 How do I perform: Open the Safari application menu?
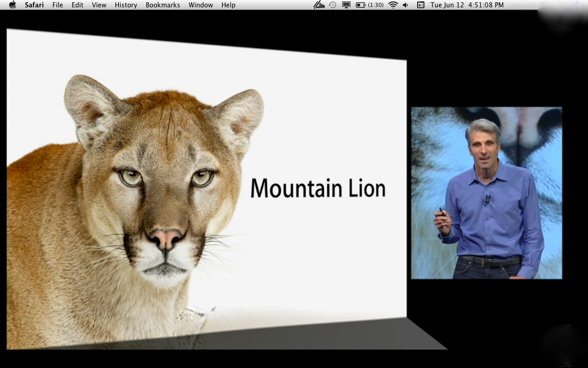pyautogui.click(x=34, y=5)
